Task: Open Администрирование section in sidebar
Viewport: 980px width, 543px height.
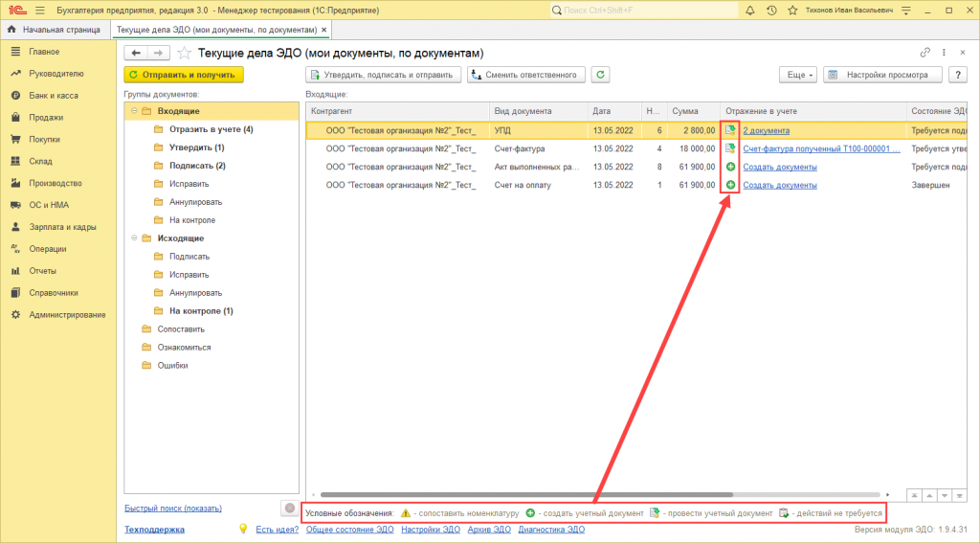Action: tap(67, 315)
